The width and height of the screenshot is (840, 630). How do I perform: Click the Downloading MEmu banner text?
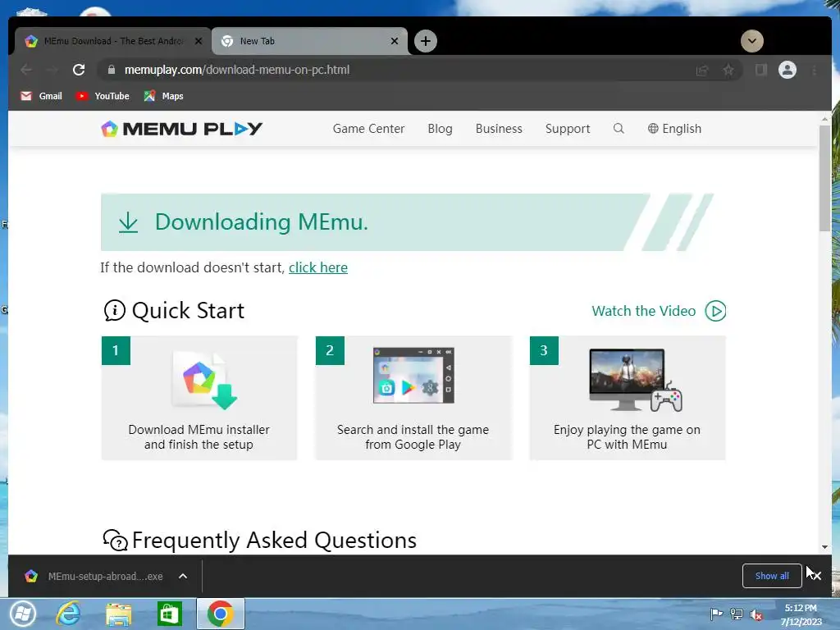click(x=262, y=221)
